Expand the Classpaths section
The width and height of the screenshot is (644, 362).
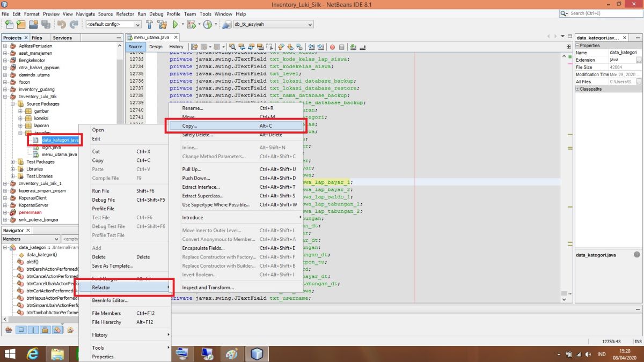(x=577, y=89)
